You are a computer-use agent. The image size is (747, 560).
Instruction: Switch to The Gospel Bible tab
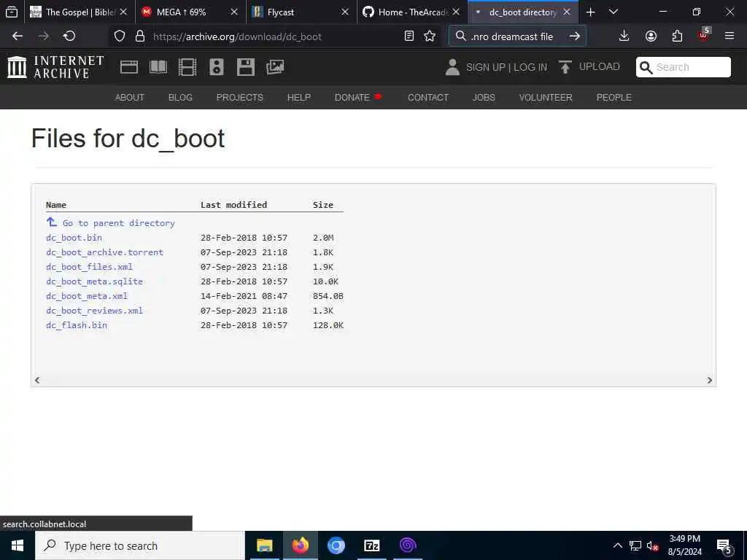coord(79,12)
